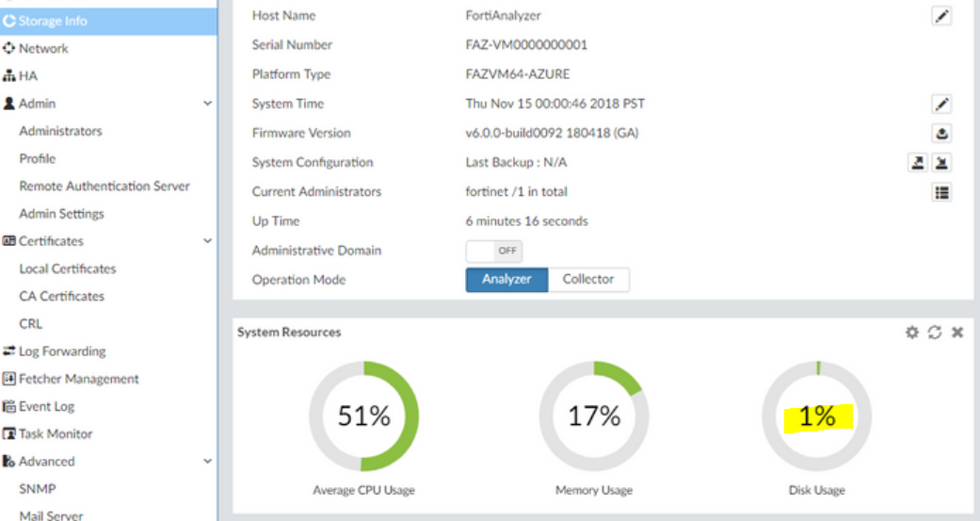
Task: Select Collector operation mode
Action: pos(588,280)
